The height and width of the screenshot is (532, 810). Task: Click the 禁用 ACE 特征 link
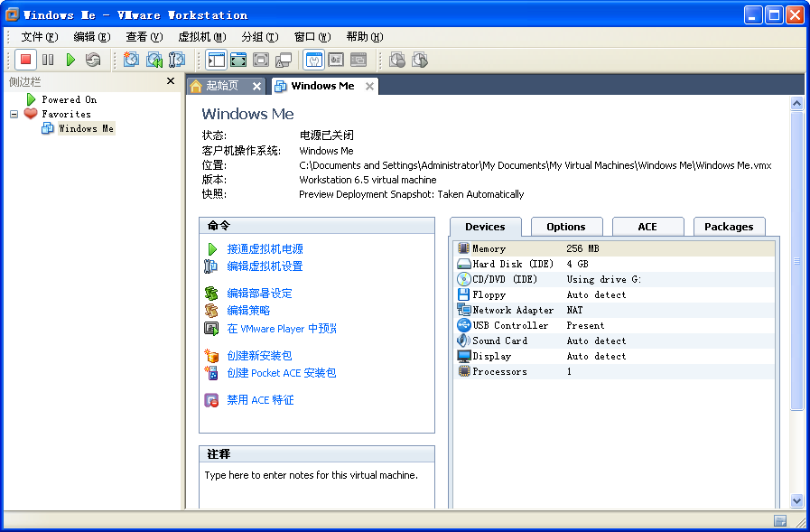tap(260, 400)
